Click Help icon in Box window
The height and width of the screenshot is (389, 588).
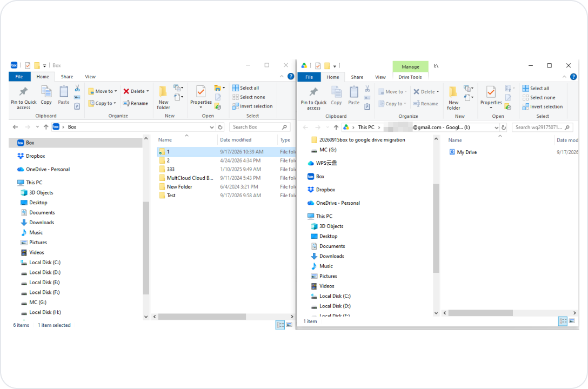[x=291, y=77]
